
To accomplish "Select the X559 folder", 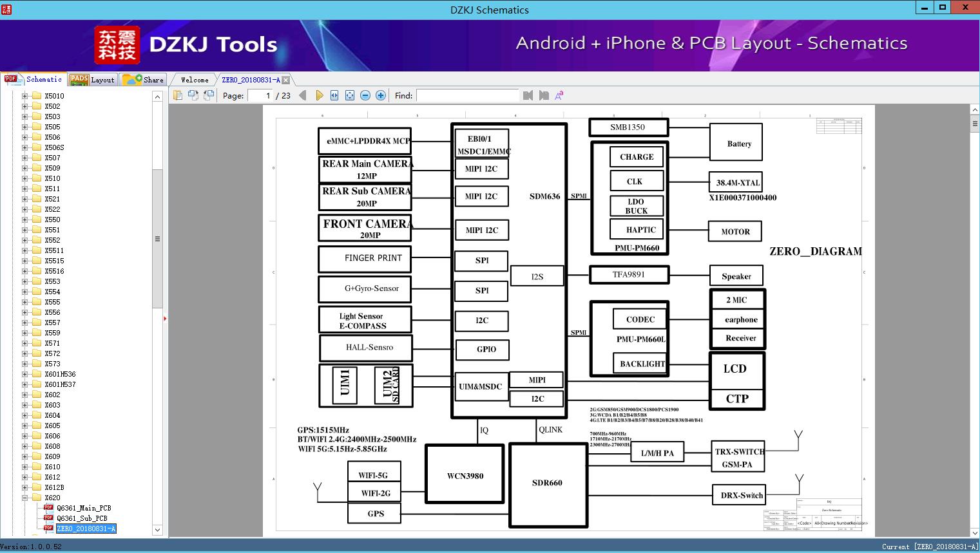I will [x=52, y=333].
